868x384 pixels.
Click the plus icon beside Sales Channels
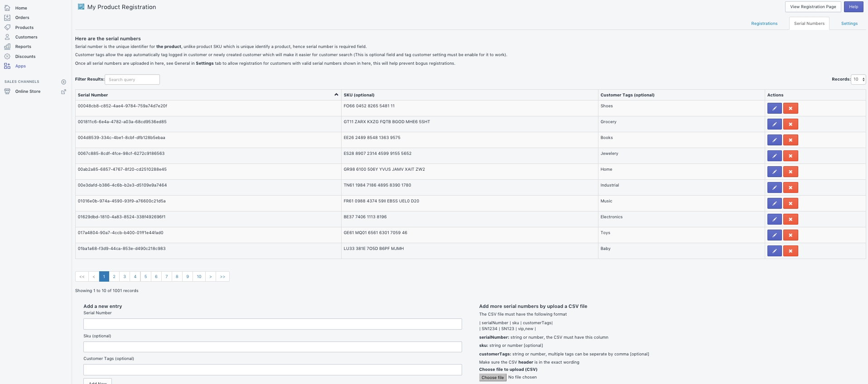coord(63,82)
